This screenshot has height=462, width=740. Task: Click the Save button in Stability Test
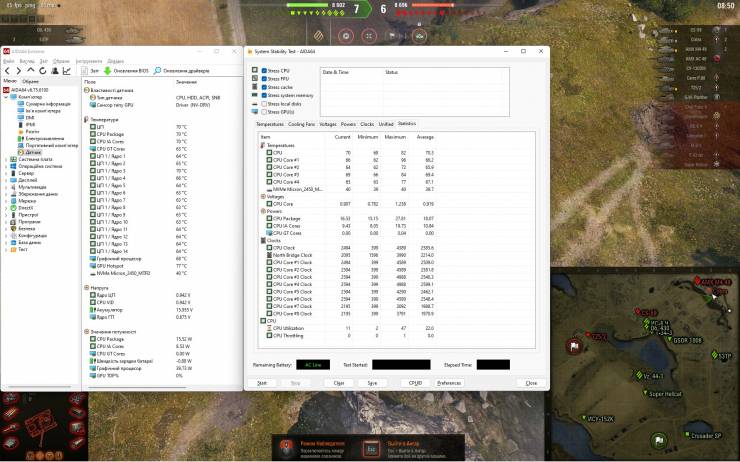(x=372, y=383)
